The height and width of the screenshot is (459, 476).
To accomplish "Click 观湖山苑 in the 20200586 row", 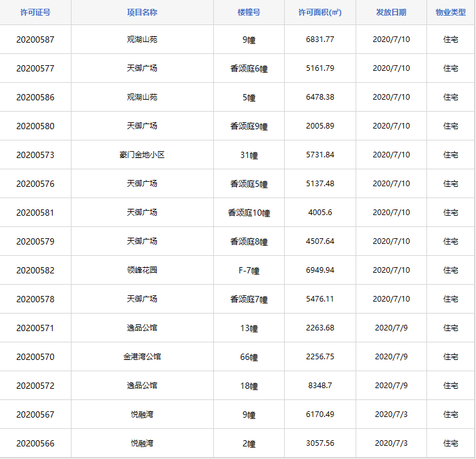I will point(142,97).
